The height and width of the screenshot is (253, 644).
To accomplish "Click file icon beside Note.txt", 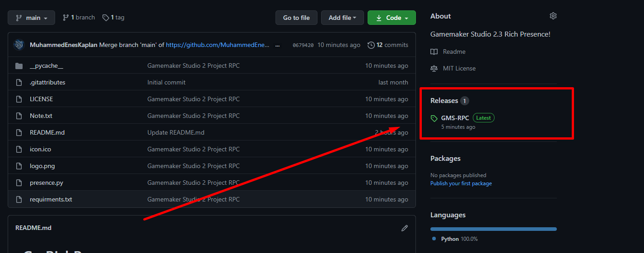I will (x=19, y=116).
